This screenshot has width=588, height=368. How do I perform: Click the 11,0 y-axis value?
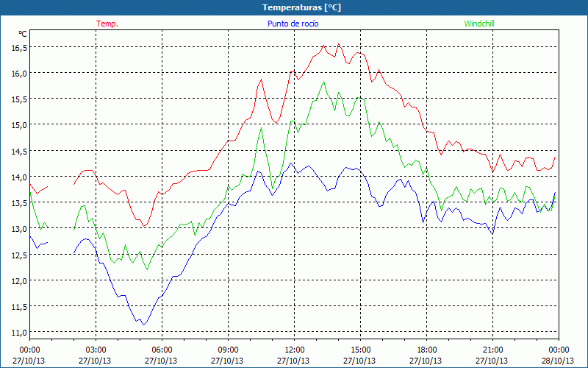[19, 333]
